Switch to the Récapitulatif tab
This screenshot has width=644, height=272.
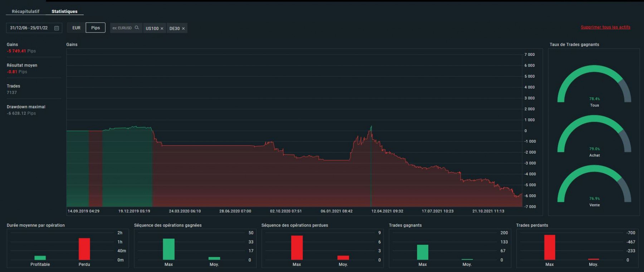[25, 11]
